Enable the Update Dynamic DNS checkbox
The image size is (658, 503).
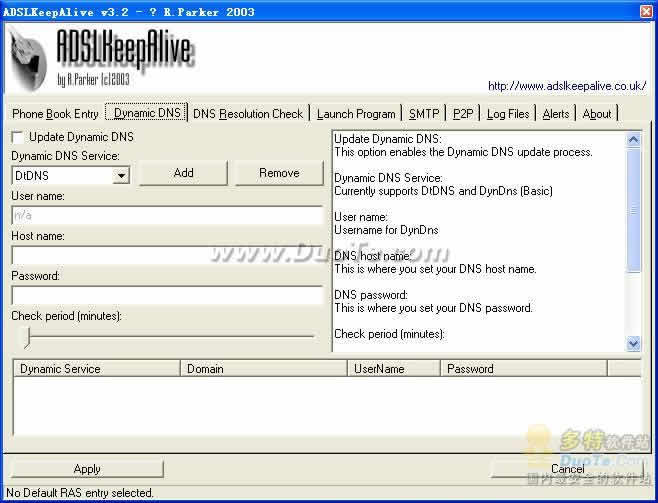point(18,137)
